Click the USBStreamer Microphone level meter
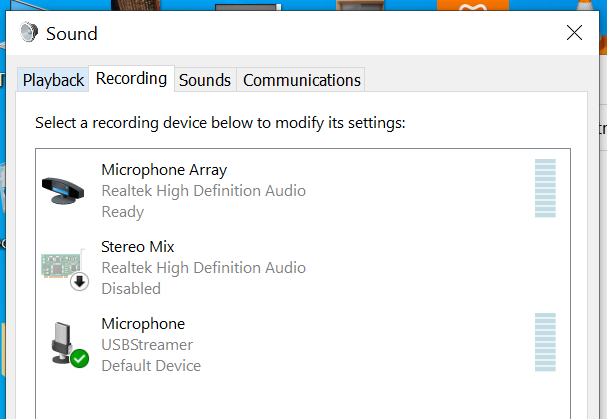 pos(545,342)
